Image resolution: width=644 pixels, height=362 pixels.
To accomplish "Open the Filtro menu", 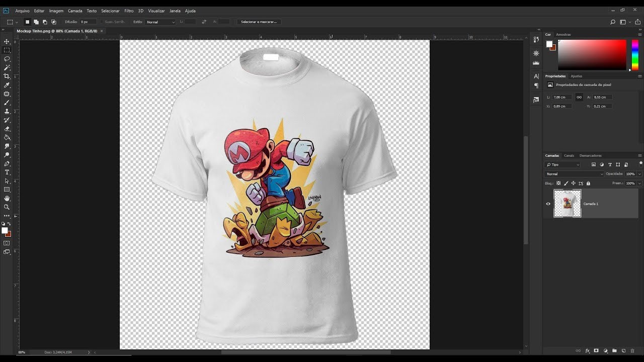I will (129, 11).
